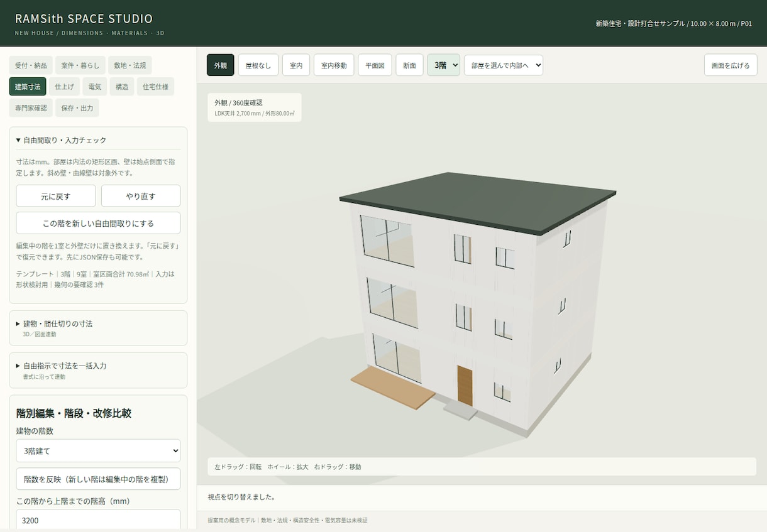
Task: Open the 部屋を選んで内部へ room dropdown
Action: click(504, 65)
